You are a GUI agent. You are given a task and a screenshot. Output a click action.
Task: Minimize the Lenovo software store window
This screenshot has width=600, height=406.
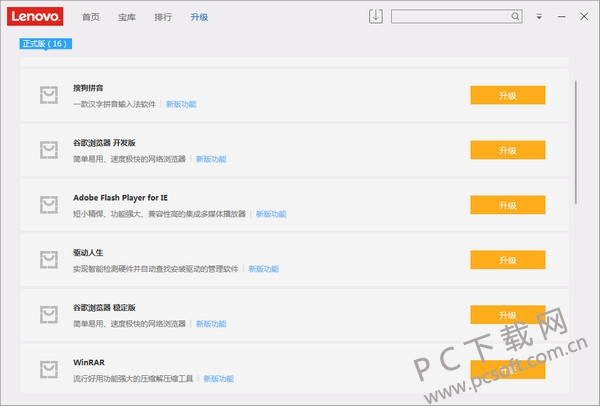pyautogui.click(x=561, y=16)
